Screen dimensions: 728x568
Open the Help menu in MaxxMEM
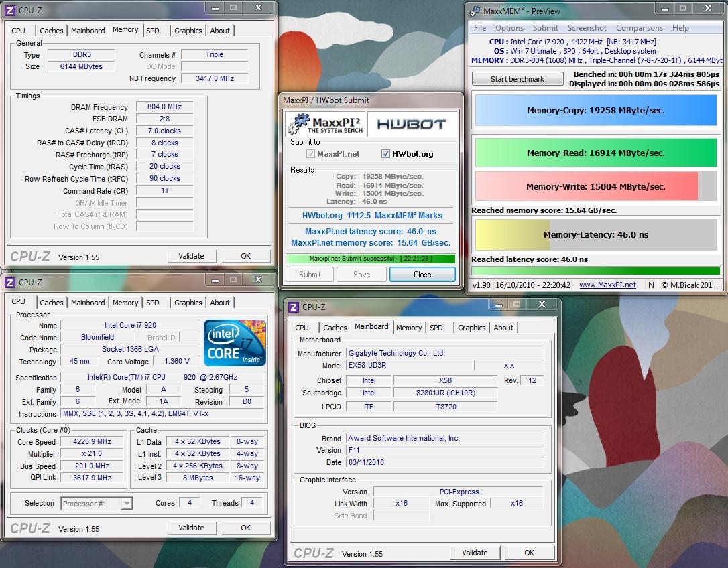(680, 28)
